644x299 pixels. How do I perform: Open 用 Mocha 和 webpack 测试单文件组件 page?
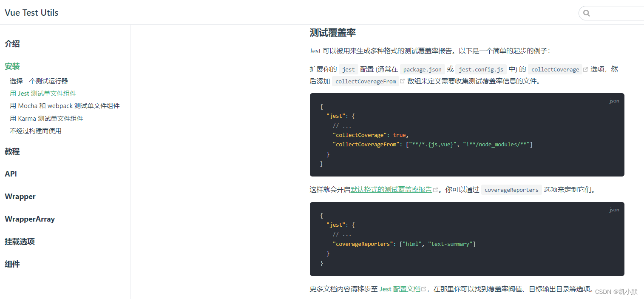(x=65, y=105)
